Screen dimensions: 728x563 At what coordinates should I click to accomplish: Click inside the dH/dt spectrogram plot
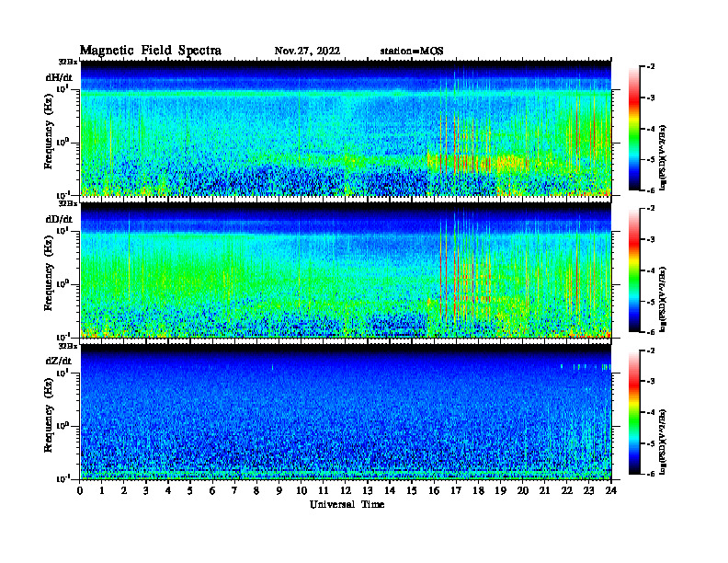click(x=346, y=128)
